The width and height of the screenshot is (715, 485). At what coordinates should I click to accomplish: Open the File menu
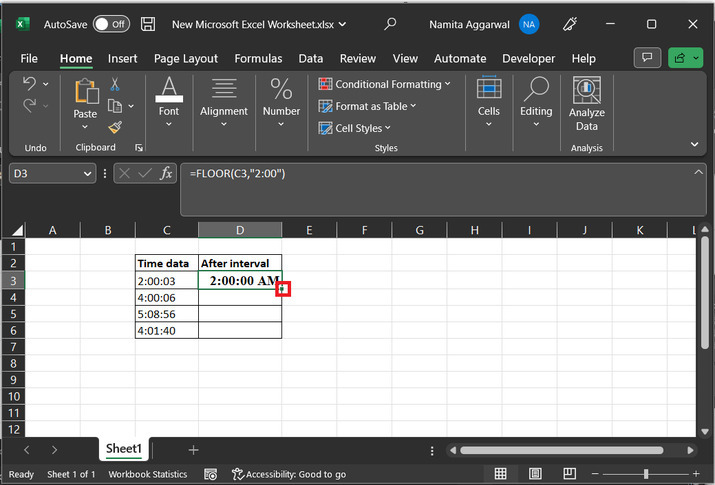coord(29,59)
